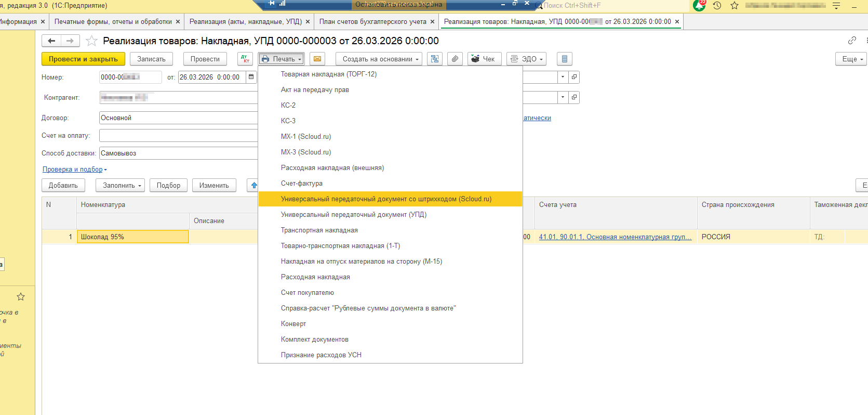
Task: Open attached files via paperclip icon
Action: coord(455,59)
